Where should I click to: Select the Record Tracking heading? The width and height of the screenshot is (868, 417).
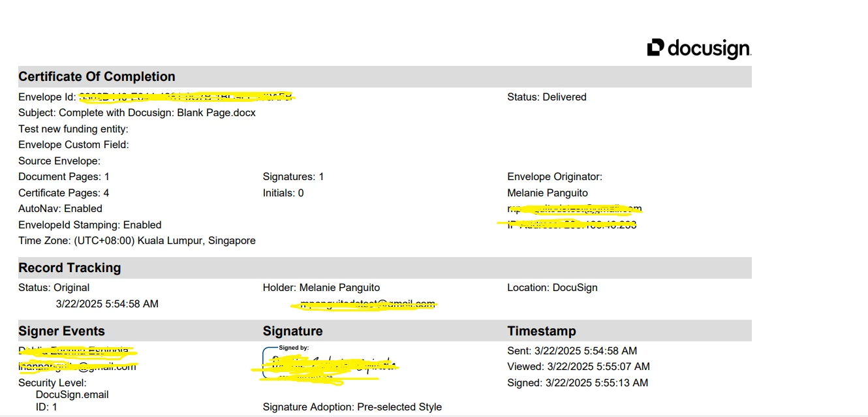point(70,268)
